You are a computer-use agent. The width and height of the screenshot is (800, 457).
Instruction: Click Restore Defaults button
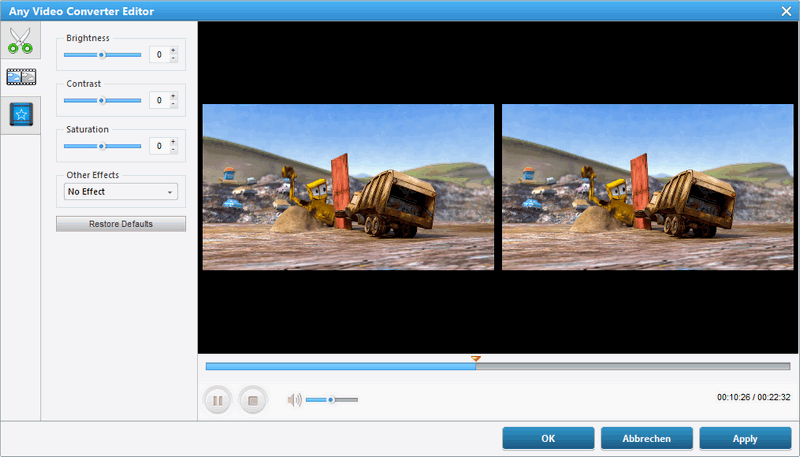pos(121,224)
